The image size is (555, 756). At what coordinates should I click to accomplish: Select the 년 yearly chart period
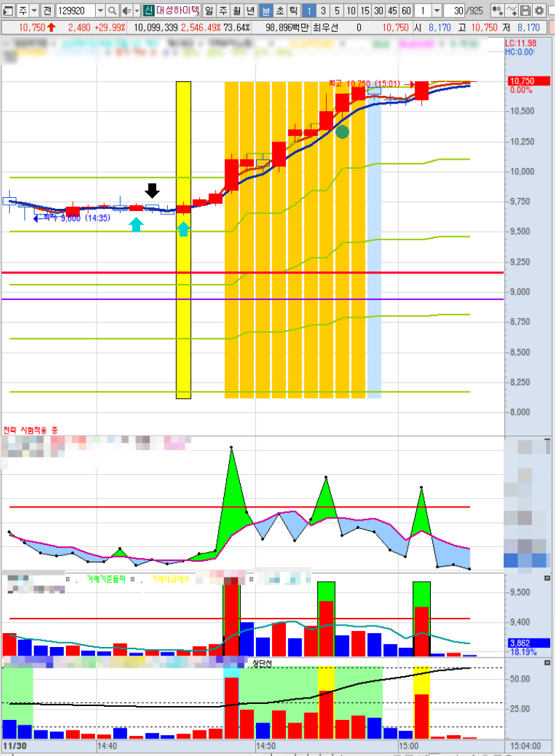pyautogui.click(x=250, y=10)
